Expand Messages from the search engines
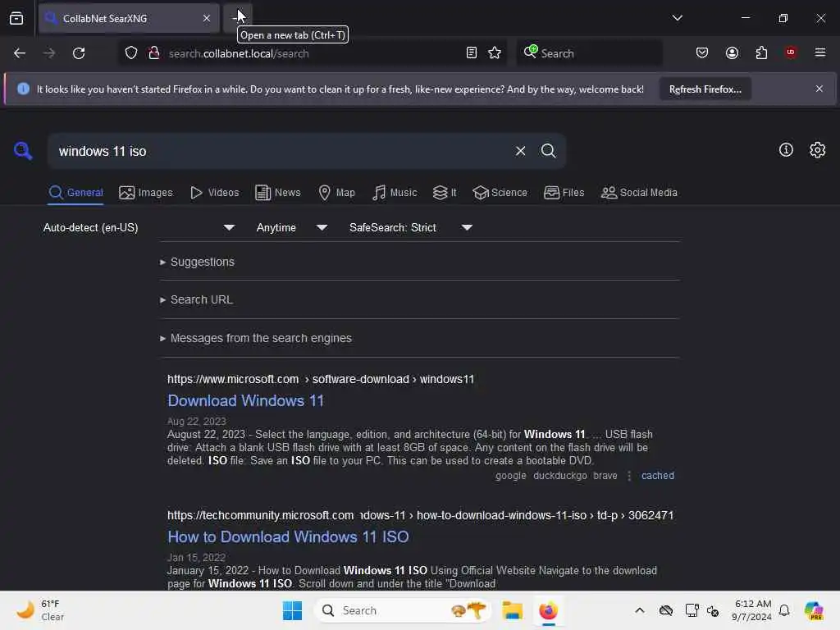Screen dimensions: 840x630 [x=256, y=338]
